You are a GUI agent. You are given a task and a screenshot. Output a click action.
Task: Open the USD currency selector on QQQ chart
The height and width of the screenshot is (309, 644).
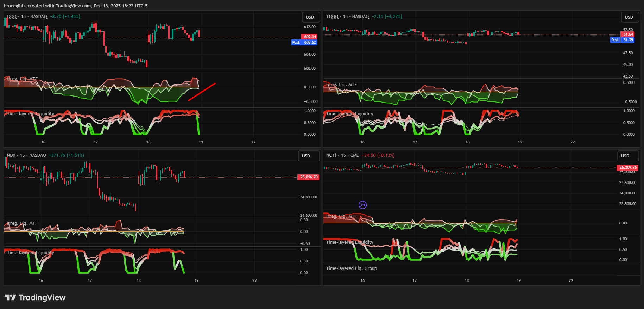pyautogui.click(x=310, y=17)
